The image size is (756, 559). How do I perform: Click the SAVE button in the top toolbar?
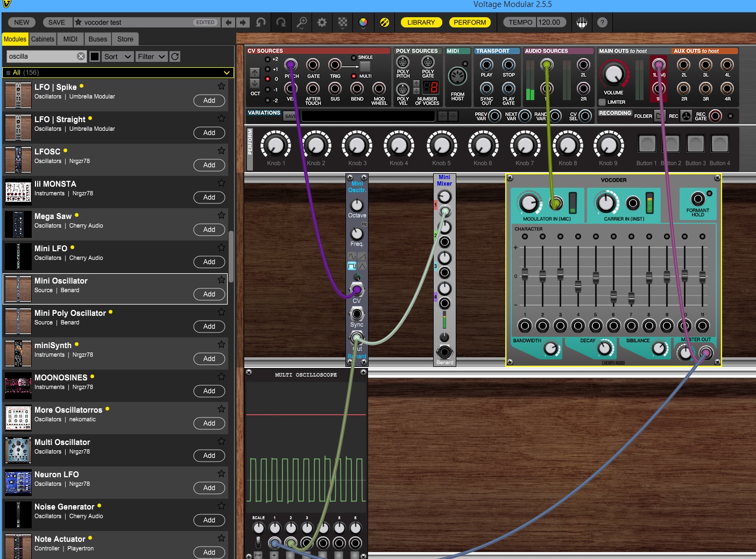tap(56, 22)
